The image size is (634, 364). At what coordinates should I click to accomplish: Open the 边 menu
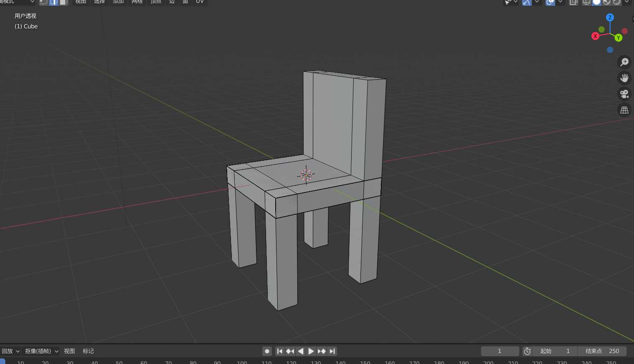click(172, 2)
